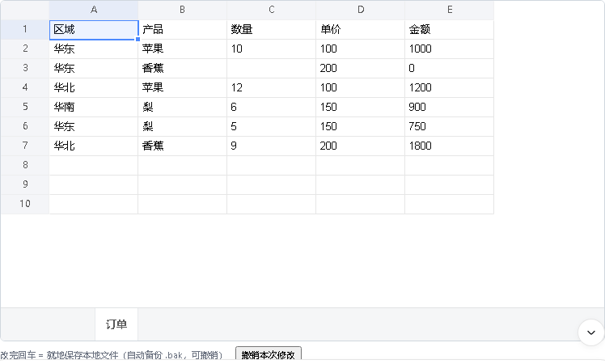
Task: Select 梨 cell in row 6
Action: click(183, 126)
